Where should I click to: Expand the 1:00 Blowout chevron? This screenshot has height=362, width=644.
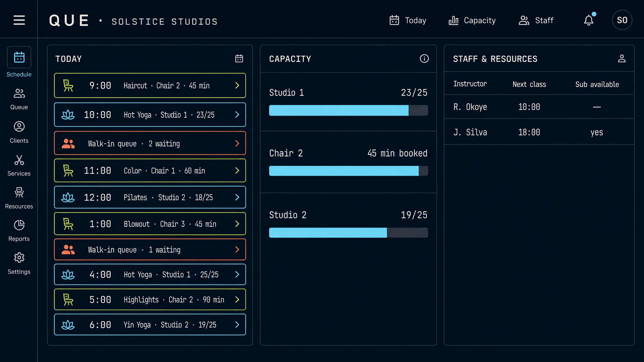coord(237,224)
